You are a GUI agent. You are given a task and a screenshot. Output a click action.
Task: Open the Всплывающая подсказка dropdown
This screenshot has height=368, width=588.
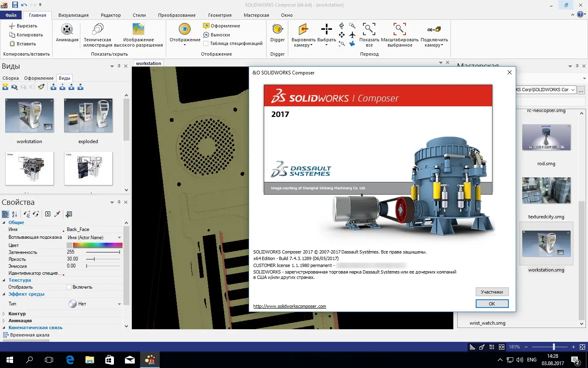click(119, 238)
